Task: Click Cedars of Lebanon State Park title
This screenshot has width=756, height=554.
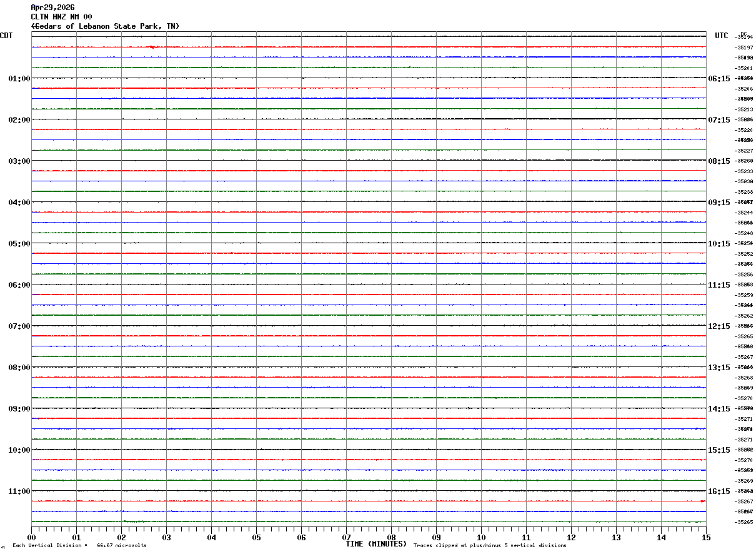Action: click(x=105, y=26)
